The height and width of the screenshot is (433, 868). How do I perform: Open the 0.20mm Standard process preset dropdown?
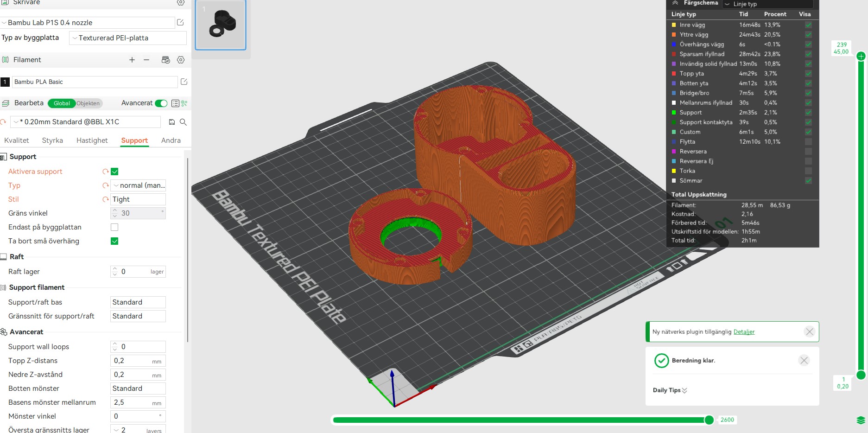(x=86, y=122)
